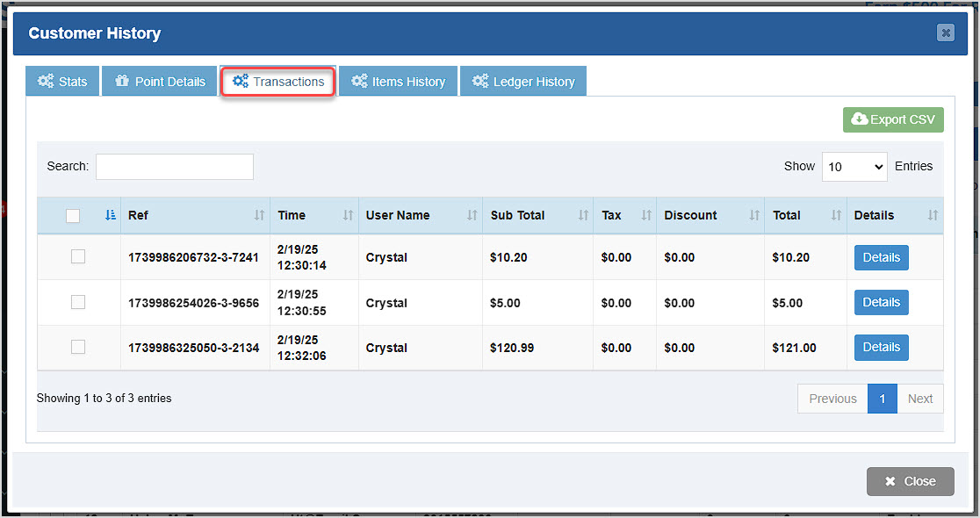Click inside the Search field

tap(174, 166)
